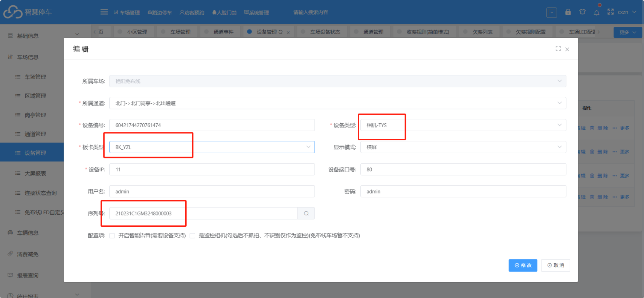The height and width of the screenshot is (298, 644).
Task: Click the search icon beside 序列号 field
Action: 306,214
